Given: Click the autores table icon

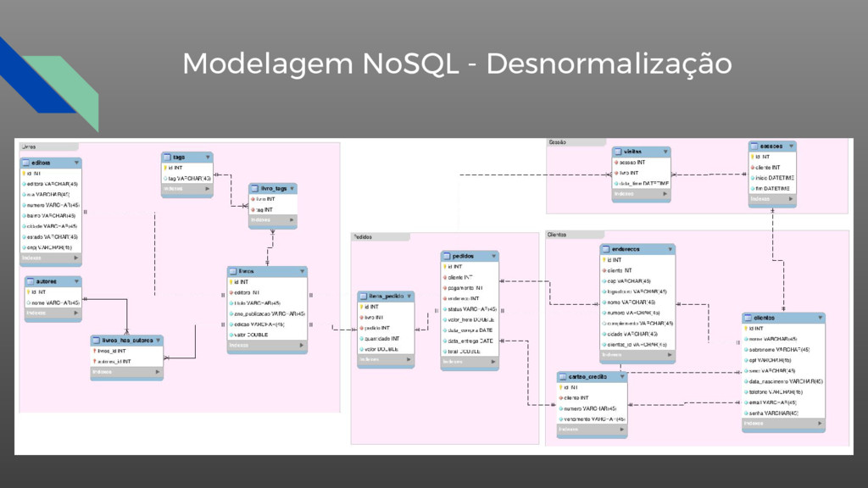Looking at the screenshot, I should click(31, 281).
